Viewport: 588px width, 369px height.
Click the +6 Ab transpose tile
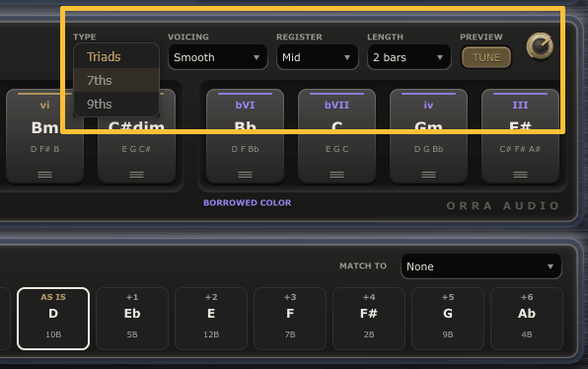pyautogui.click(x=527, y=319)
